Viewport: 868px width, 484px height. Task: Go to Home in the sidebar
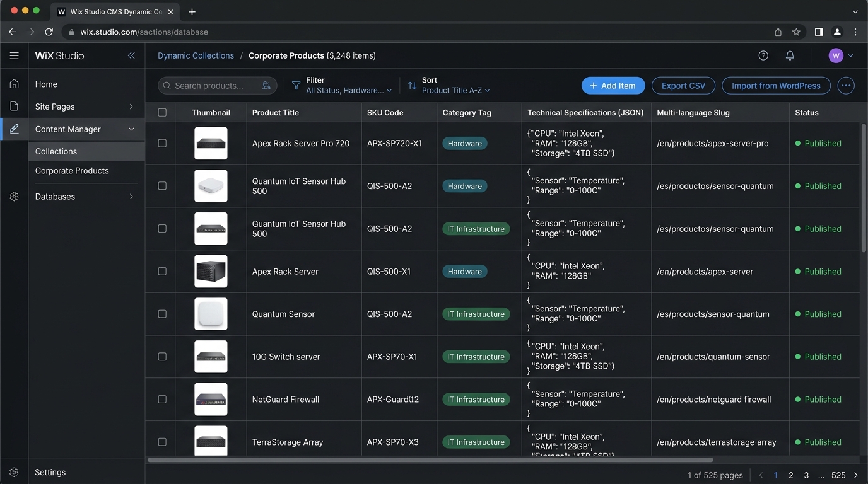[46, 84]
